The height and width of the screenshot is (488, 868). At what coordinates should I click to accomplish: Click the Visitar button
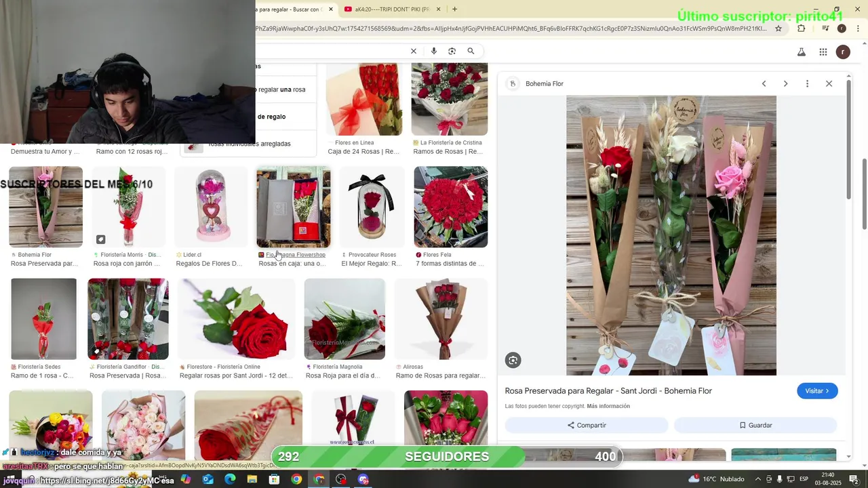point(817,391)
